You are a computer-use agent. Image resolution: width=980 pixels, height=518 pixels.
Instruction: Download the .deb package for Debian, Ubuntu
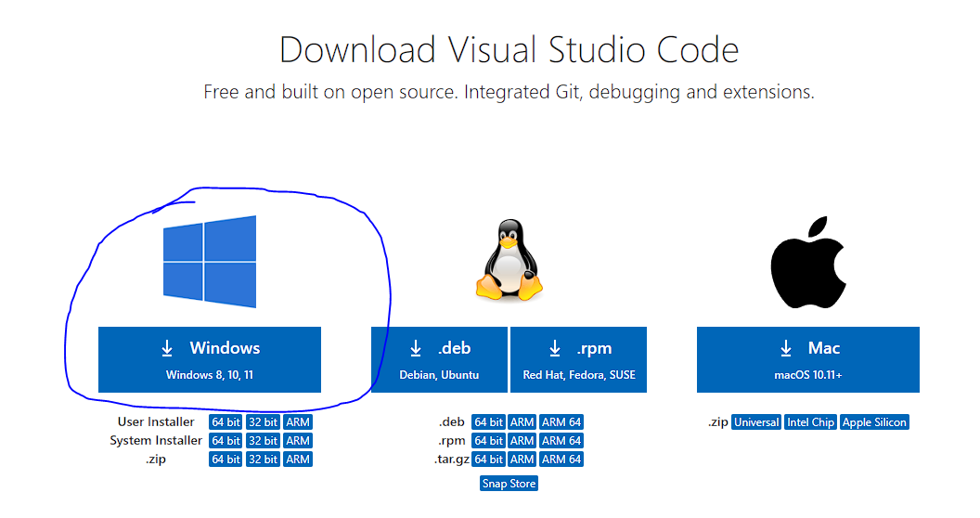coord(439,360)
